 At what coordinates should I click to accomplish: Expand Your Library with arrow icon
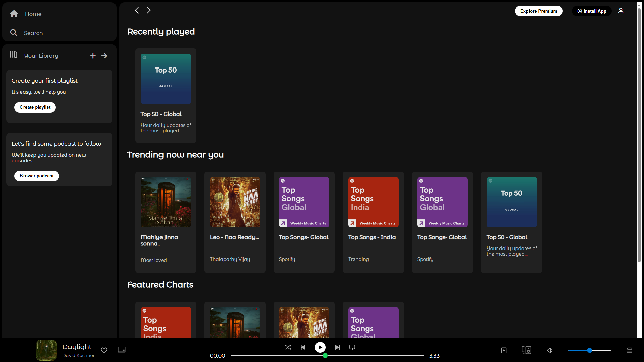click(x=104, y=56)
